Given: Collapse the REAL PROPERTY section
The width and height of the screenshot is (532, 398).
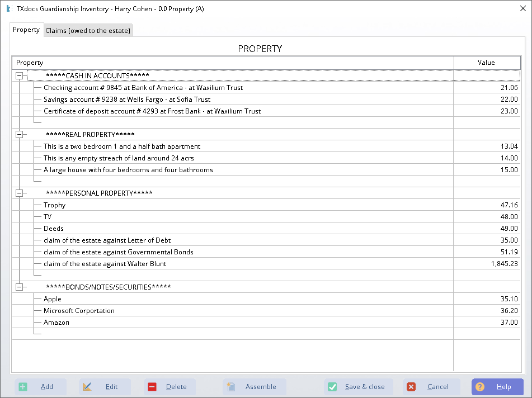Looking at the screenshot, I should point(20,134).
